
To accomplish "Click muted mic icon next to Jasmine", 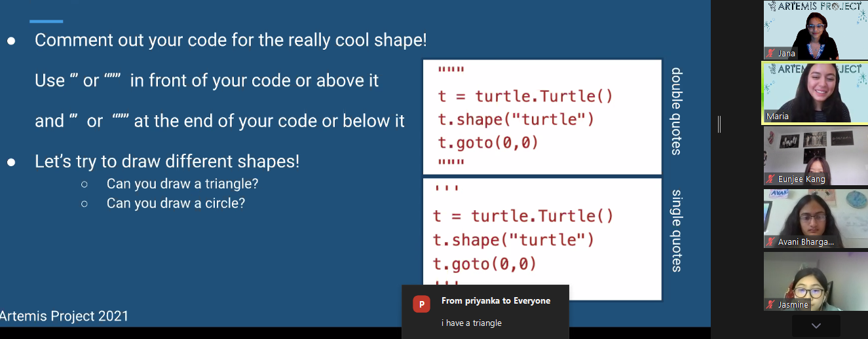I will click(x=771, y=305).
